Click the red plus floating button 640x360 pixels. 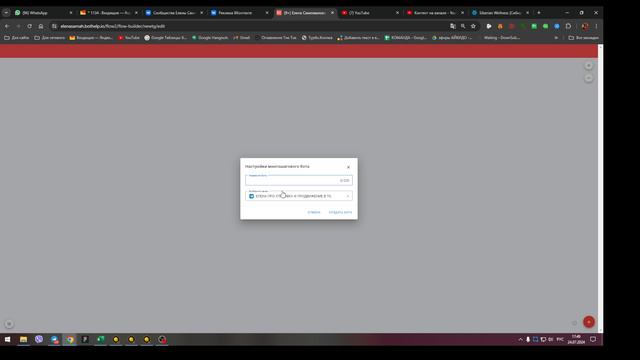589,322
